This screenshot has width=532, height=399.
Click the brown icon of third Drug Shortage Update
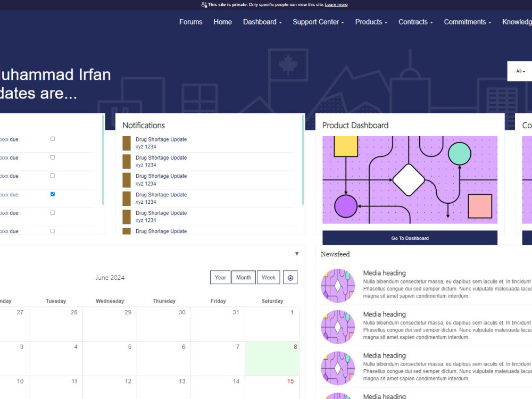127,180
